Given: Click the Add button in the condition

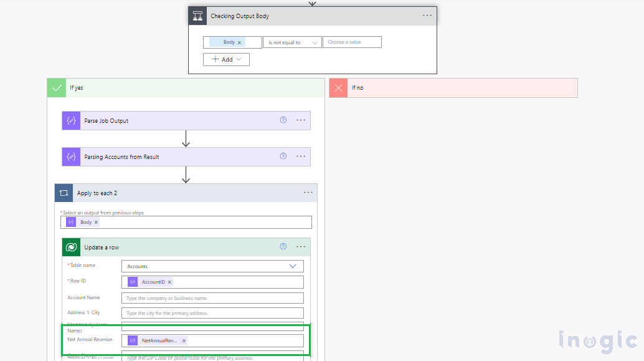Looking at the screenshot, I should [226, 60].
